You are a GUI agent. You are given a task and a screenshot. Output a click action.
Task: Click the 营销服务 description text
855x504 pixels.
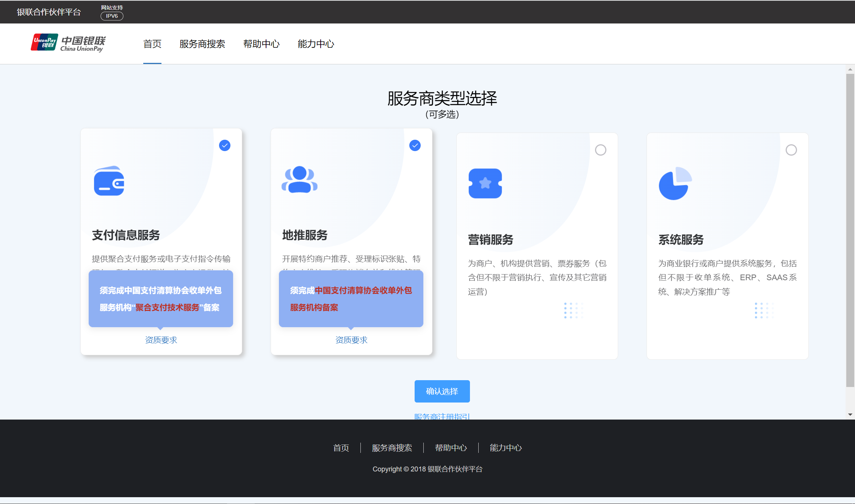tap(537, 278)
